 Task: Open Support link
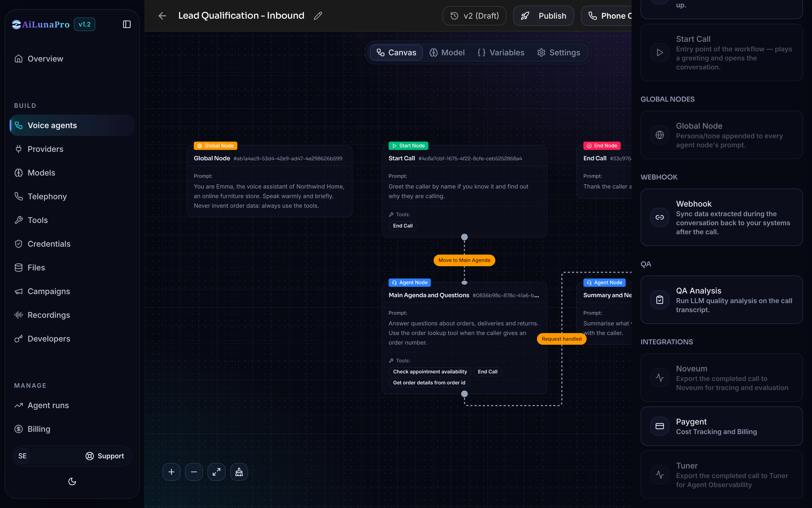(x=105, y=456)
